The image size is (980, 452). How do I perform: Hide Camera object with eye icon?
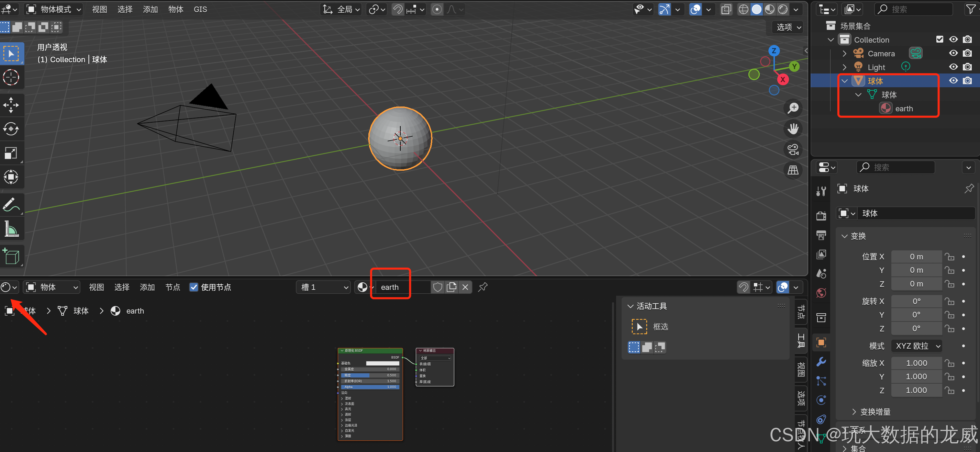[953, 53]
